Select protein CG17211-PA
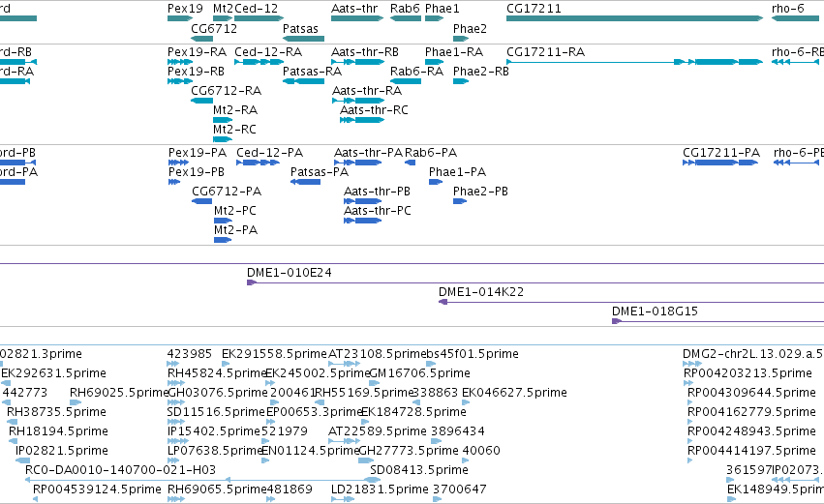Screen dimensions: 824x504 point(720,163)
